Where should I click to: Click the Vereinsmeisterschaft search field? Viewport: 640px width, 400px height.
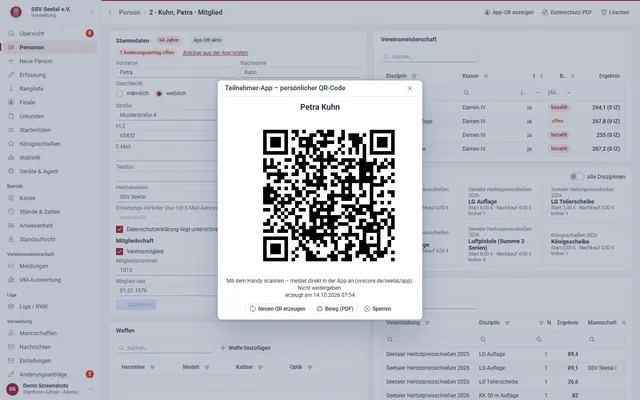click(x=430, y=57)
